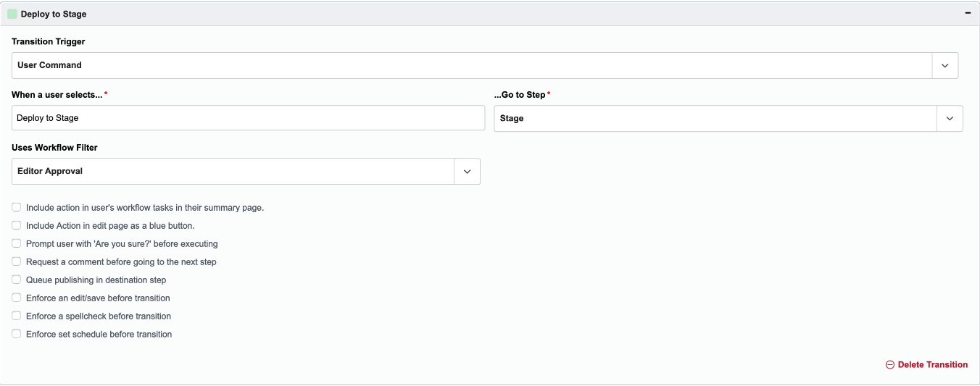This screenshot has height=386, width=980.
Task: Check include Action as blue button
Action: 17,225
